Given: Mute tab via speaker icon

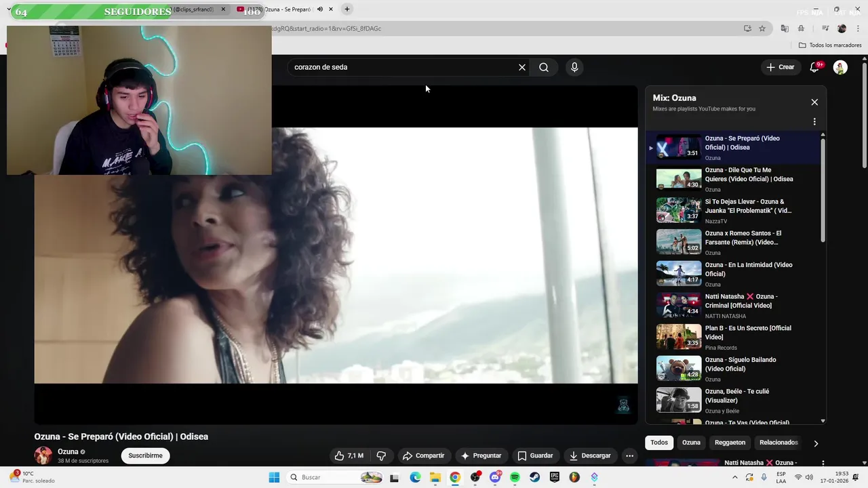Looking at the screenshot, I should (x=319, y=9).
